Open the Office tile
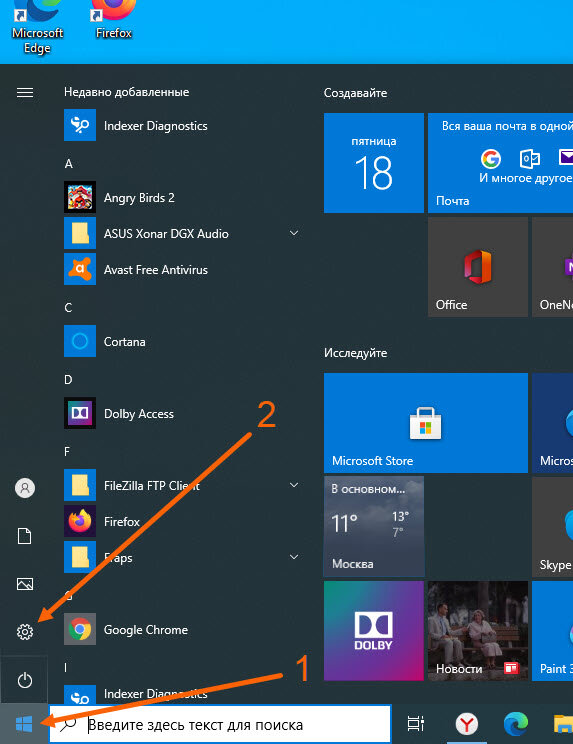 click(x=478, y=267)
